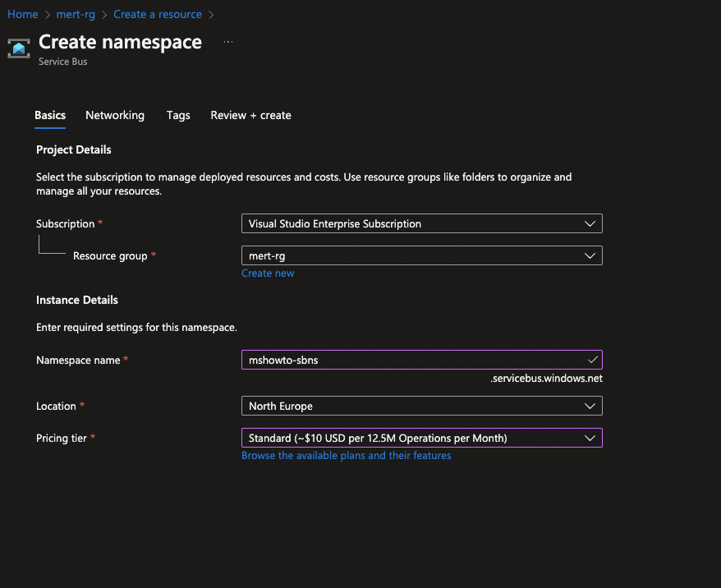Image resolution: width=721 pixels, height=588 pixels.
Task: Switch to the Networking tab
Action: pos(115,116)
